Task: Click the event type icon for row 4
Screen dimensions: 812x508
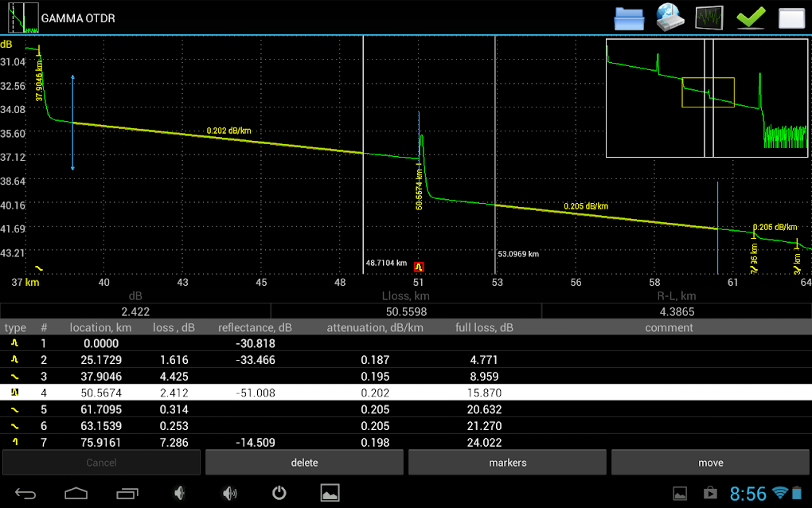Action: [x=14, y=393]
